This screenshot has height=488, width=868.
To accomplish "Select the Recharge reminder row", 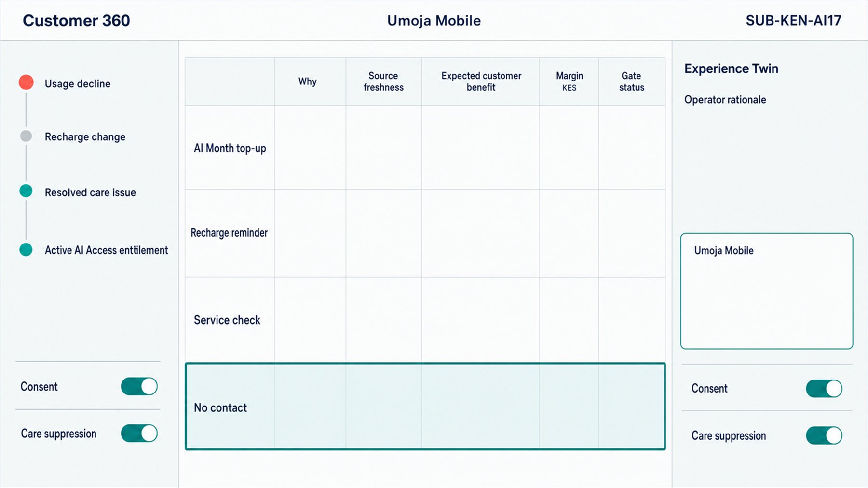I will pos(425,233).
